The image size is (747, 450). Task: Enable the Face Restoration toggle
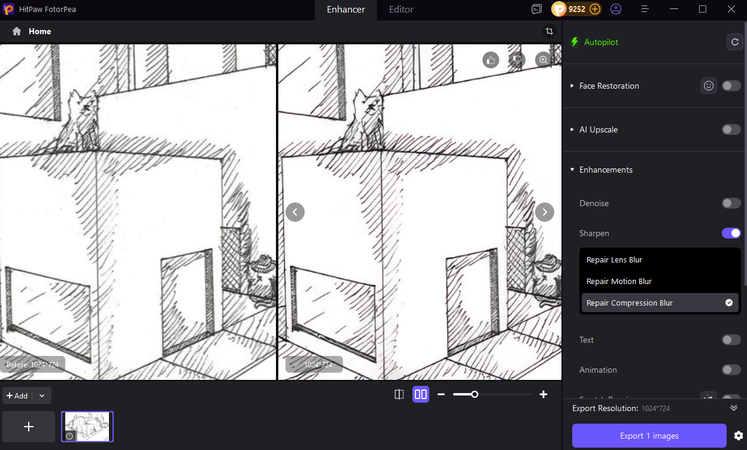731,86
